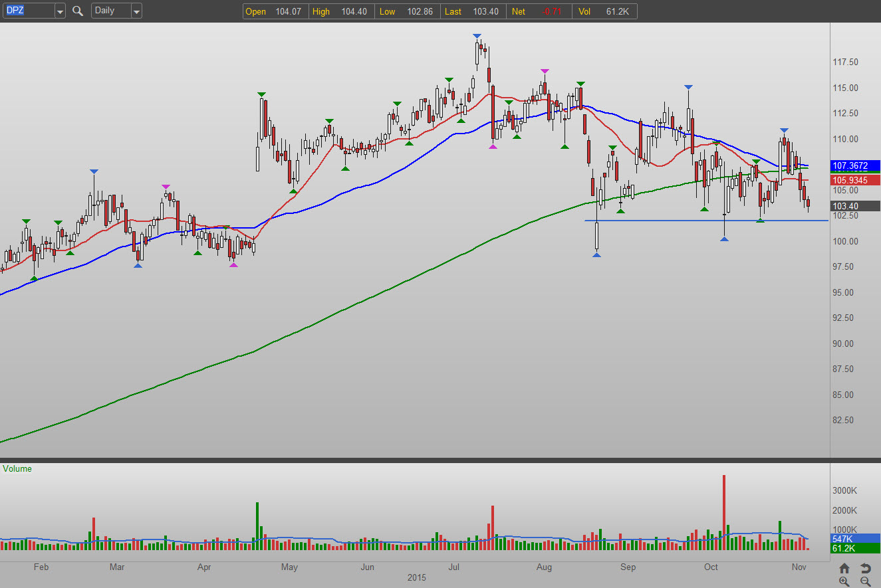
Task: Zoom out with the minus magnifier icon
Action: click(x=865, y=581)
